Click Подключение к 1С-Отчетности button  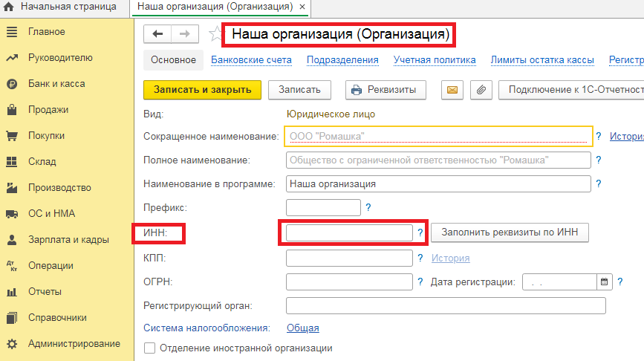tap(571, 90)
